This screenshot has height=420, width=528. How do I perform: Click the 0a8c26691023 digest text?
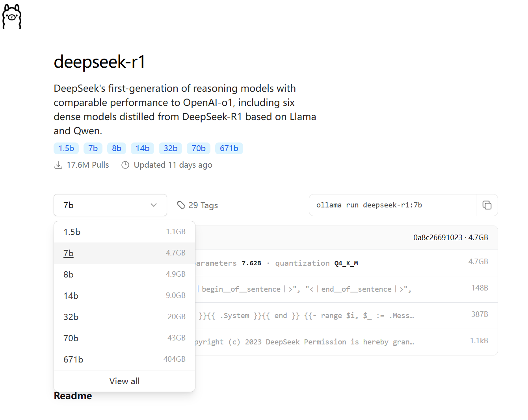[438, 237]
